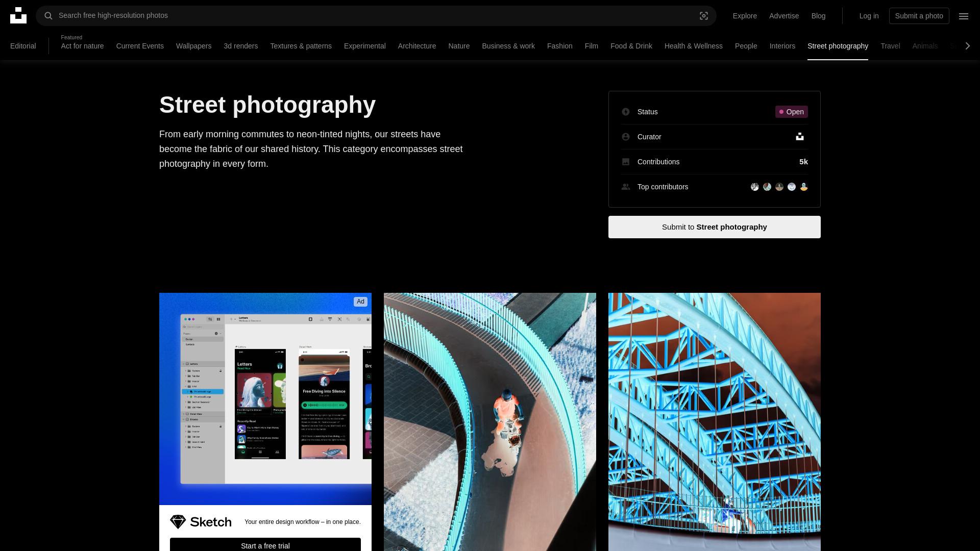Open fourth top contributor avatar
Viewport: 980px width, 551px height.
tap(792, 187)
